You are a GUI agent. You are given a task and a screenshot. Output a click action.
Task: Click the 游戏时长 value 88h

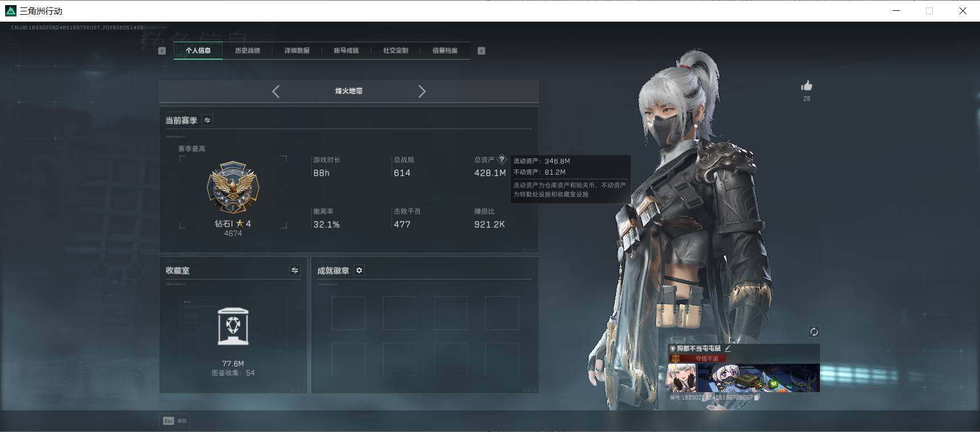pos(321,173)
